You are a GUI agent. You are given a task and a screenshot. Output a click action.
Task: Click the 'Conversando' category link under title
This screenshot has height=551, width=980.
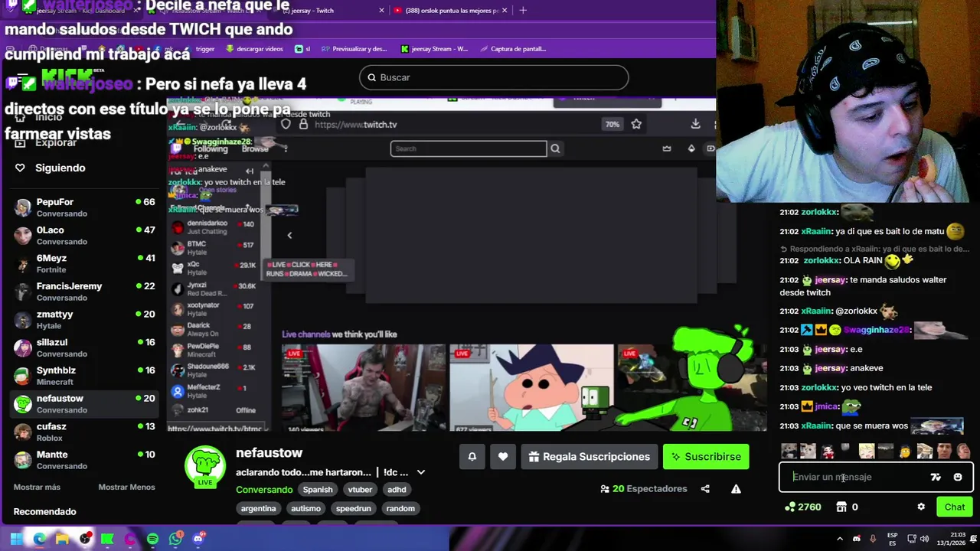point(264,490)
